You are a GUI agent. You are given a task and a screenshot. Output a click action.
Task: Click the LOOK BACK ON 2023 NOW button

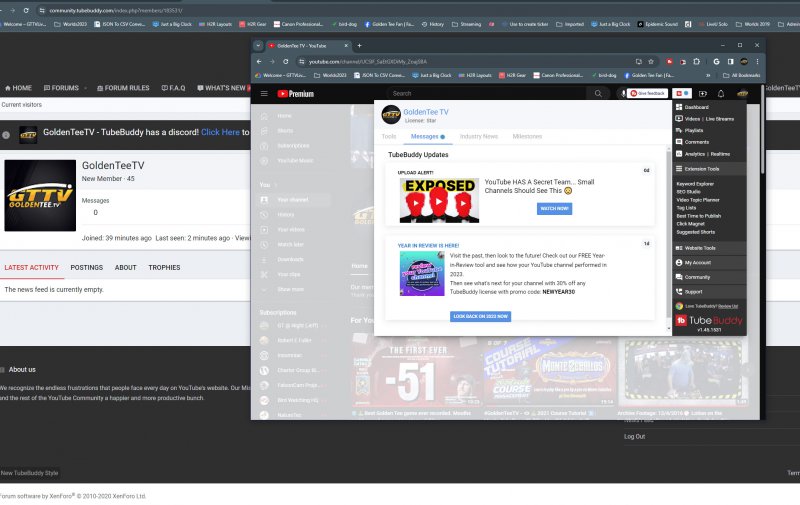(480, 316)
